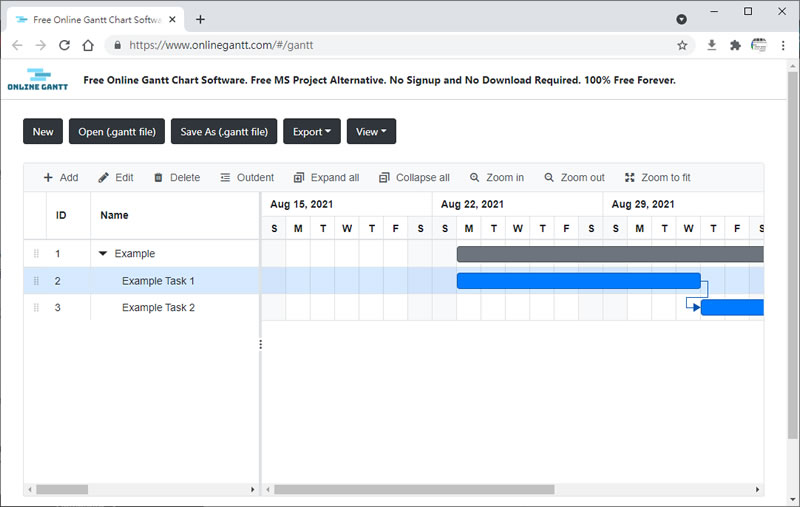Select the Example Task 2 row
Image resolution: width=800 pixels, height=507 pixels.
click(158, 308)
